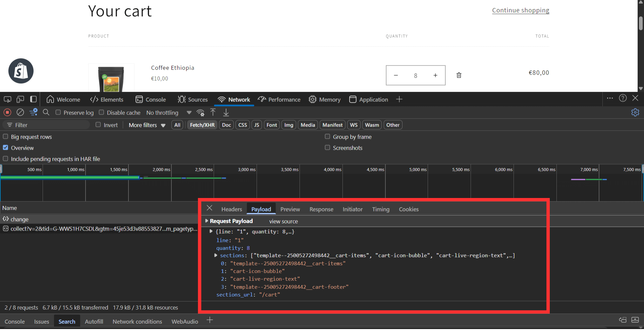Image resolution: width=644 pixels, height=330 pixels.
Task: Increase Coffee Ethiopia quantity with plus button
Action: pos(435,75)
